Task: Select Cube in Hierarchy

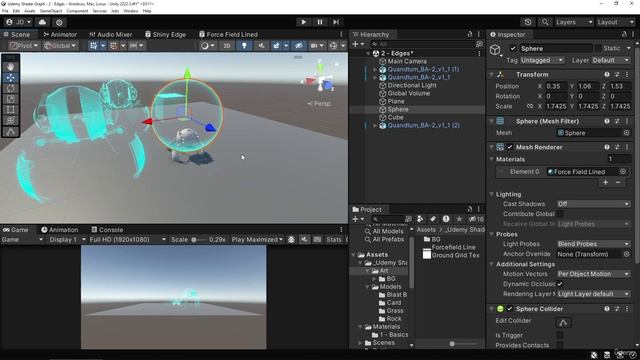Action: click(x=395, y=117)
